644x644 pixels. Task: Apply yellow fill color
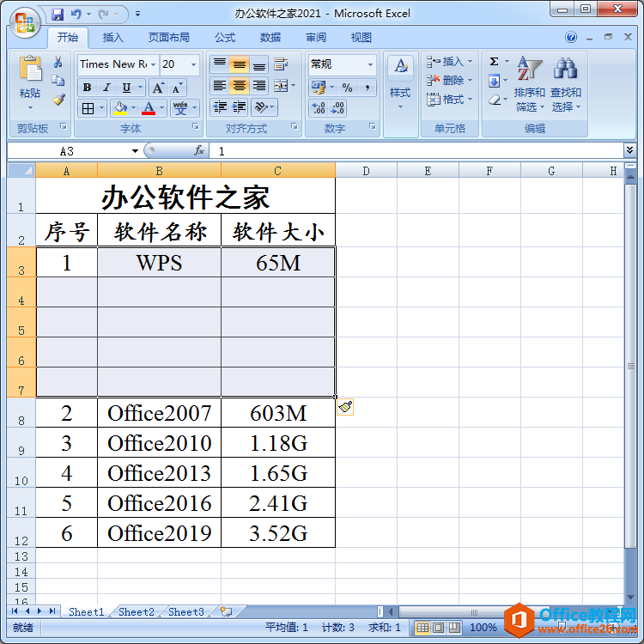point(120,108)
